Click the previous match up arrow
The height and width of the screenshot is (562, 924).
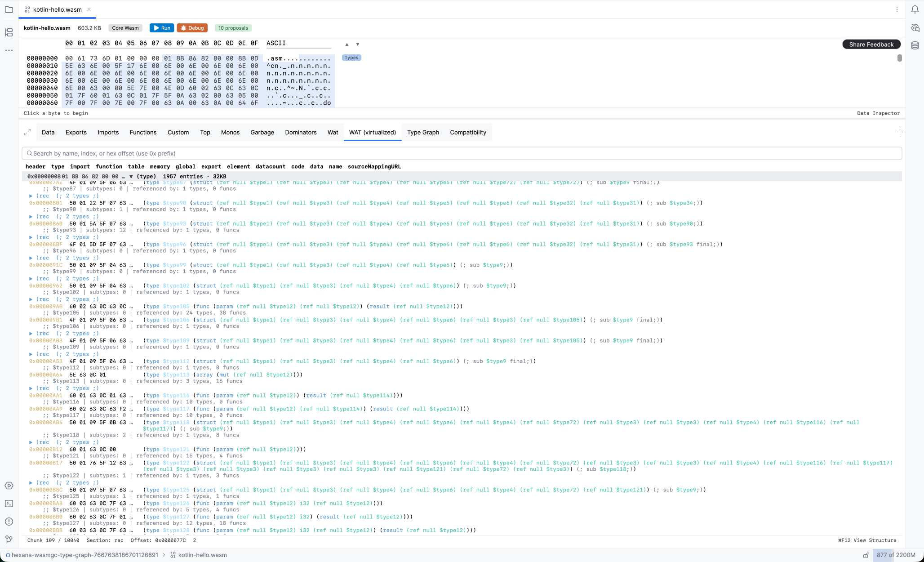click(x=347, y=45)
